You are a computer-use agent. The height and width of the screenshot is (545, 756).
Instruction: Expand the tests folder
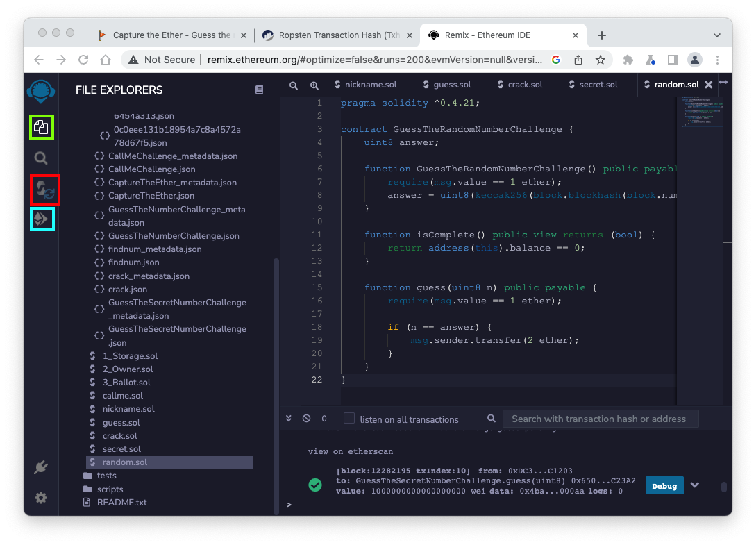(106, 476)
